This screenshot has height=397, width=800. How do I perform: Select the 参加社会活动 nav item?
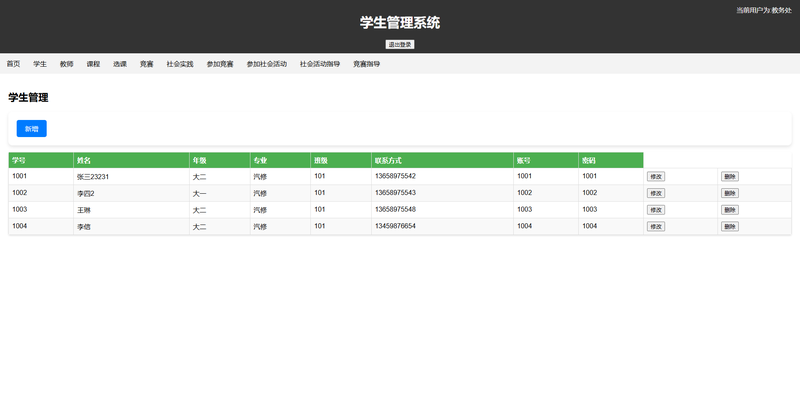267,64
